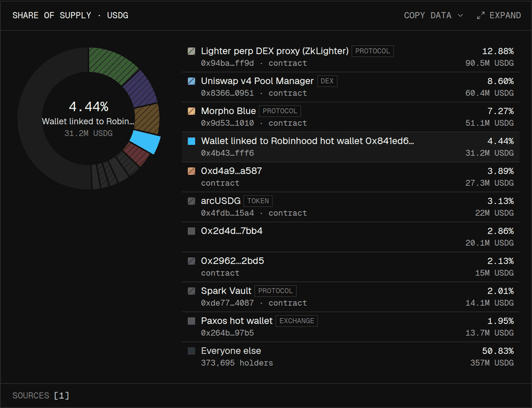Viewport: 532px width, 408px height.
Task: Click the Everyone else legend swatch
Action: tap(192, 351)
